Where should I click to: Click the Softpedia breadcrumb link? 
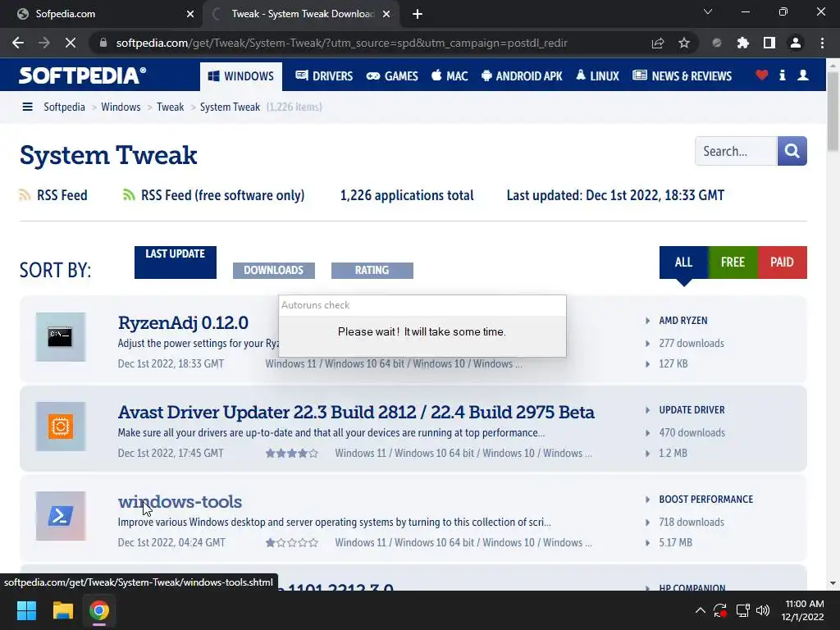point(64,107)
